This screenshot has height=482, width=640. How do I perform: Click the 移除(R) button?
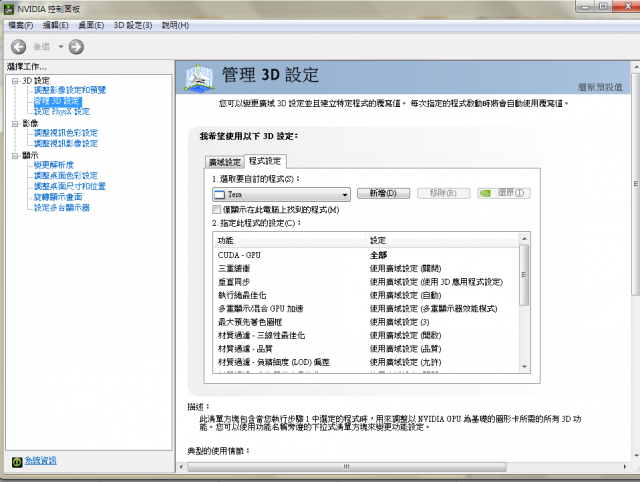[443, 193]
